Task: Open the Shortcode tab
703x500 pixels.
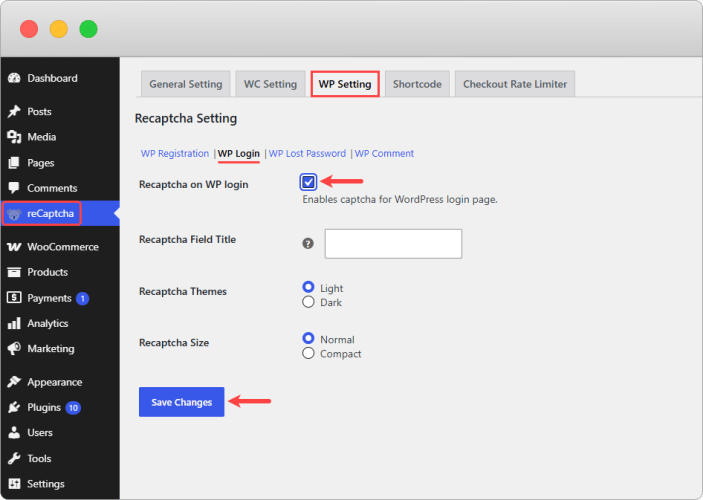Action: (x=417, y=84)
